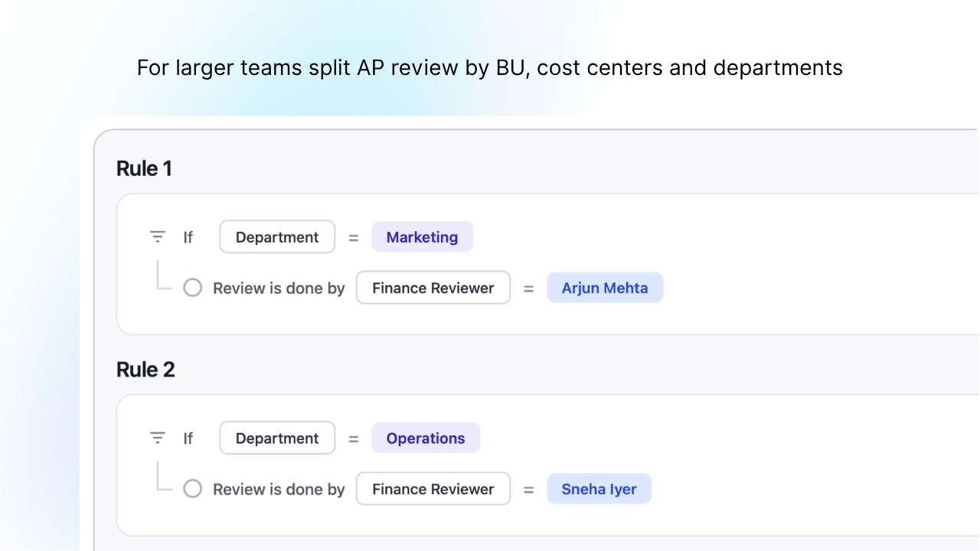Select the Marketing department tag in Rule 1
980x551 pixels.
coord(422,236)
